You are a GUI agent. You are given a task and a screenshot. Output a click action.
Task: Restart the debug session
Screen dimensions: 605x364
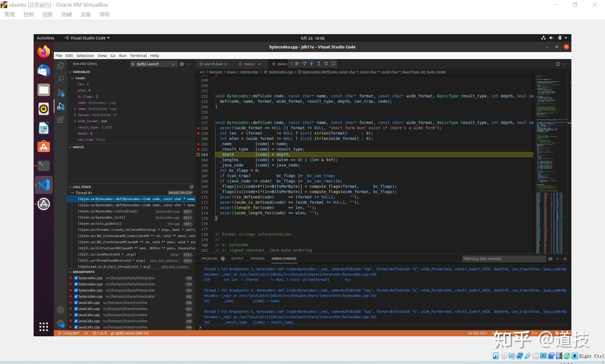(x=326, y=64)
